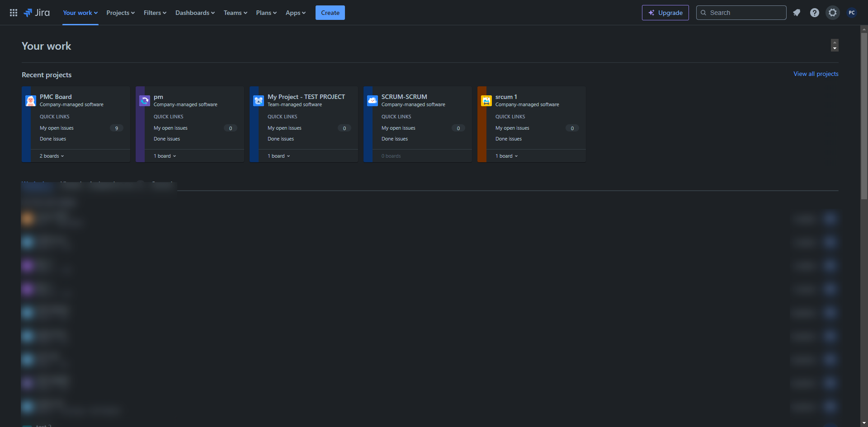Open My open issues for srcum 1
The image size is (868, 427).
(x=512, y=128)
